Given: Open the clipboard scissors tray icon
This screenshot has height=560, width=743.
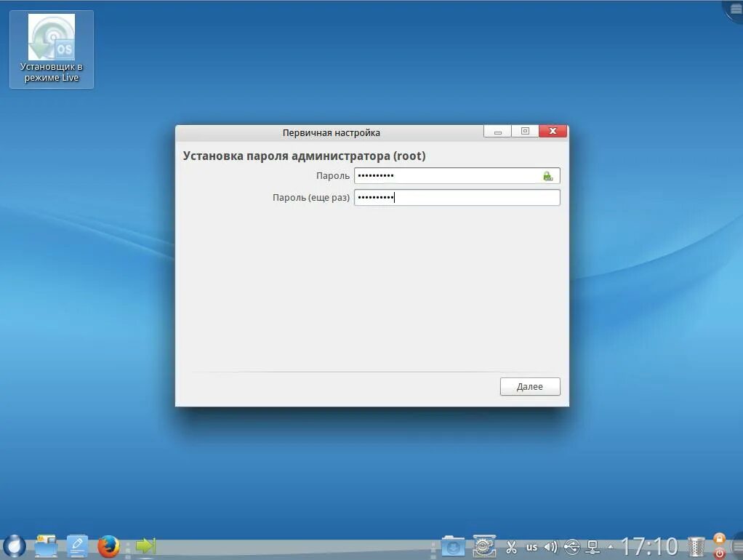Looking at the screenshot, I should pos(511,547).
